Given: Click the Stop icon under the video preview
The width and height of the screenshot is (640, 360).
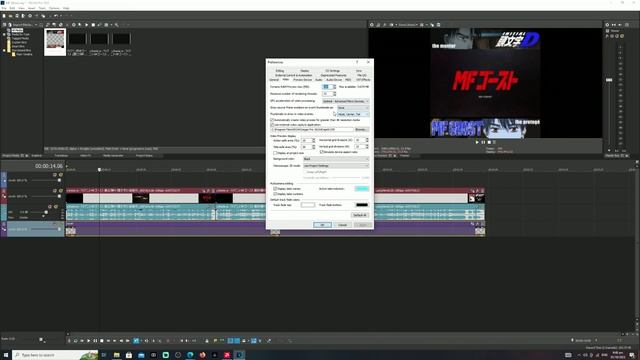Looking at the screenshot, I should (x=489, y=142).
